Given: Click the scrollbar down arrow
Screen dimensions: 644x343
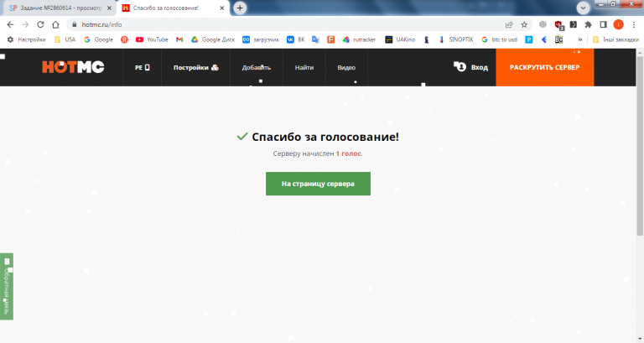Looking at the screenshot, I should click(640, 340).
